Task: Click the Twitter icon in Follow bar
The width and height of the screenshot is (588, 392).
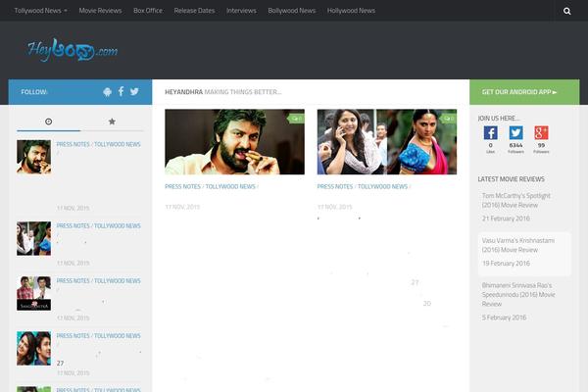Action: click(x=134, y=91)
